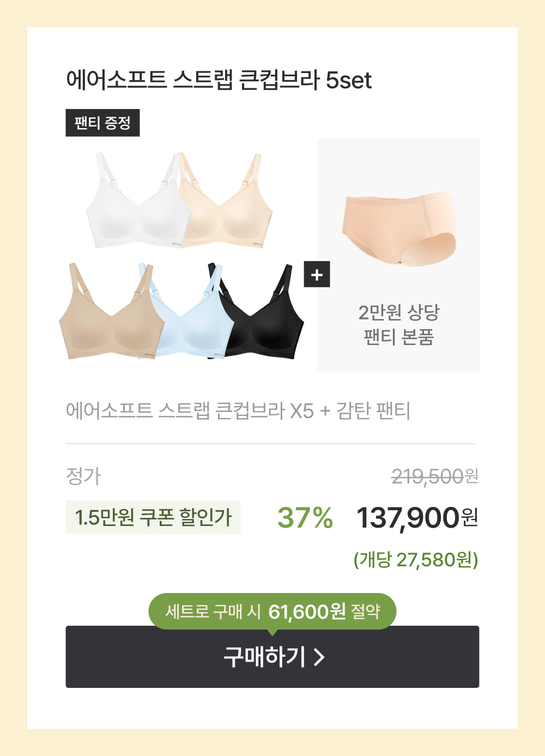Click the 구매하기 purchase button
The width and height of the screenshot is (545, 756).
click(272, 656)
